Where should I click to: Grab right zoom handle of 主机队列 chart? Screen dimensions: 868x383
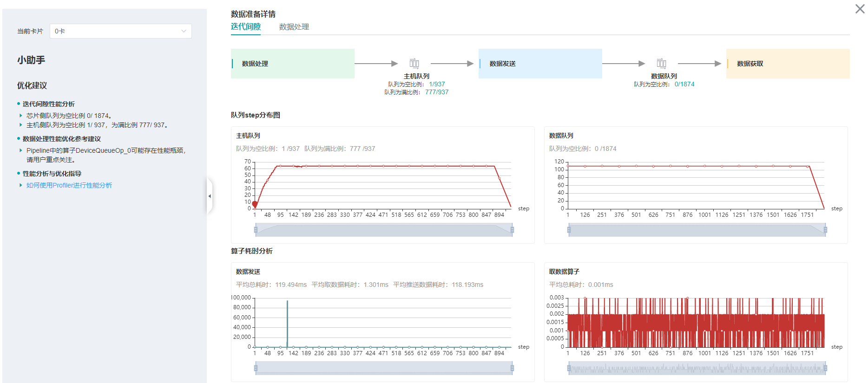pos(512,230)
